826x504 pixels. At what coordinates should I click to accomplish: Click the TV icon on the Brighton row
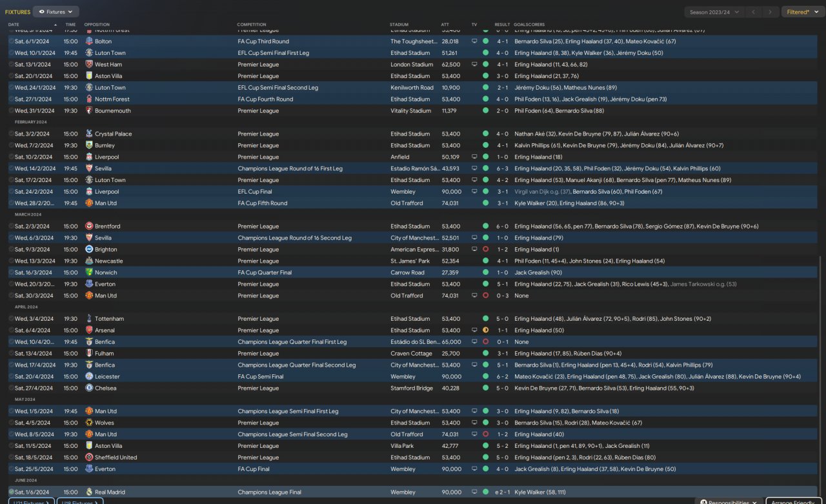(x=474, y=250)
